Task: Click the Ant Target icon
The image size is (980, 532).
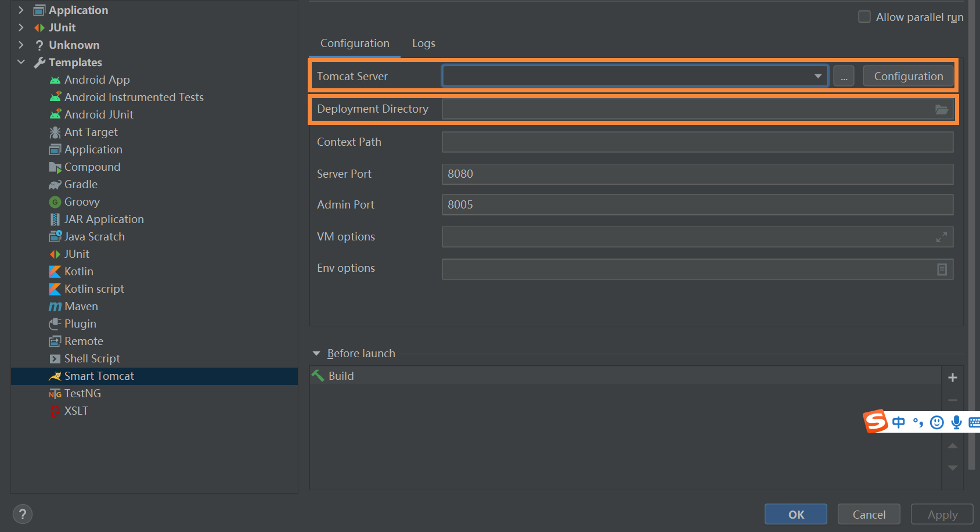Action: tap(55, 132)
